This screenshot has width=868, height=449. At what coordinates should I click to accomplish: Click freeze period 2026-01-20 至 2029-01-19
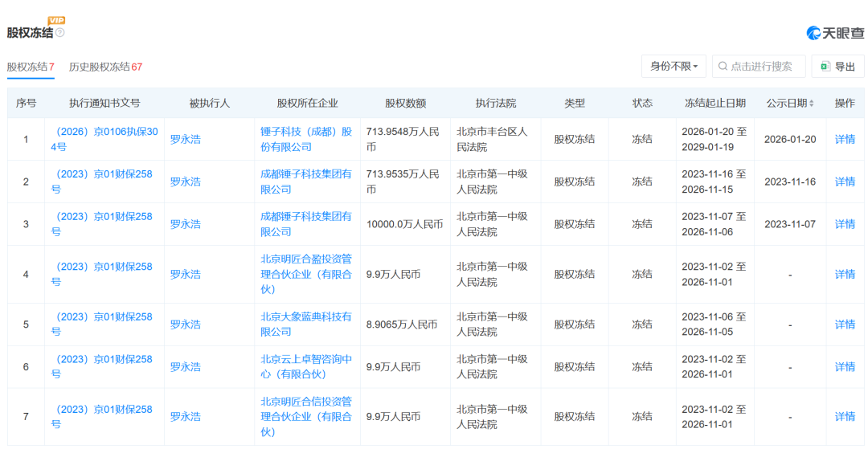(715, 139)
